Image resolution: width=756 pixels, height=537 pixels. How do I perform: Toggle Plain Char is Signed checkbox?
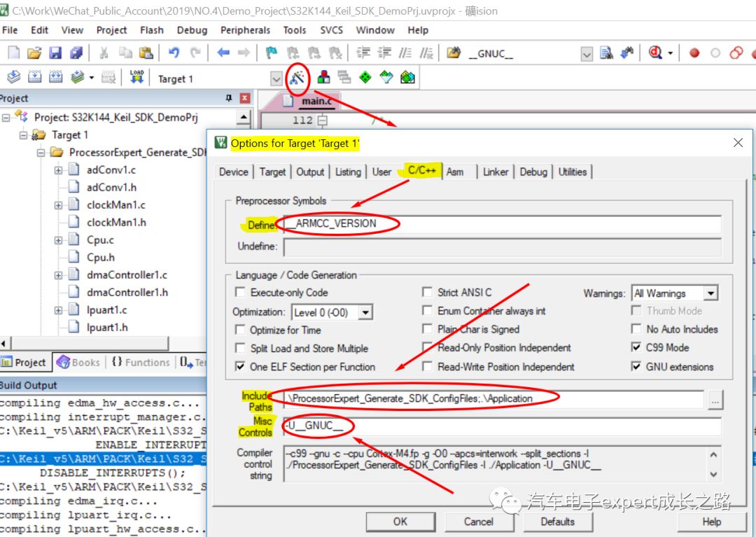(427, 329)
